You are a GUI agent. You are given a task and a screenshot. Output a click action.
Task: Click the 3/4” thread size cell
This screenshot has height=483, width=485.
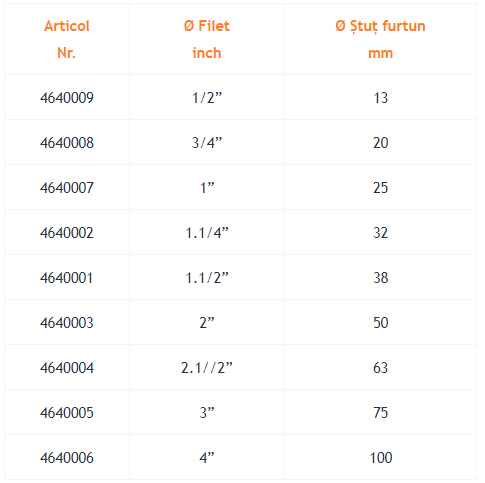[207, 143]
